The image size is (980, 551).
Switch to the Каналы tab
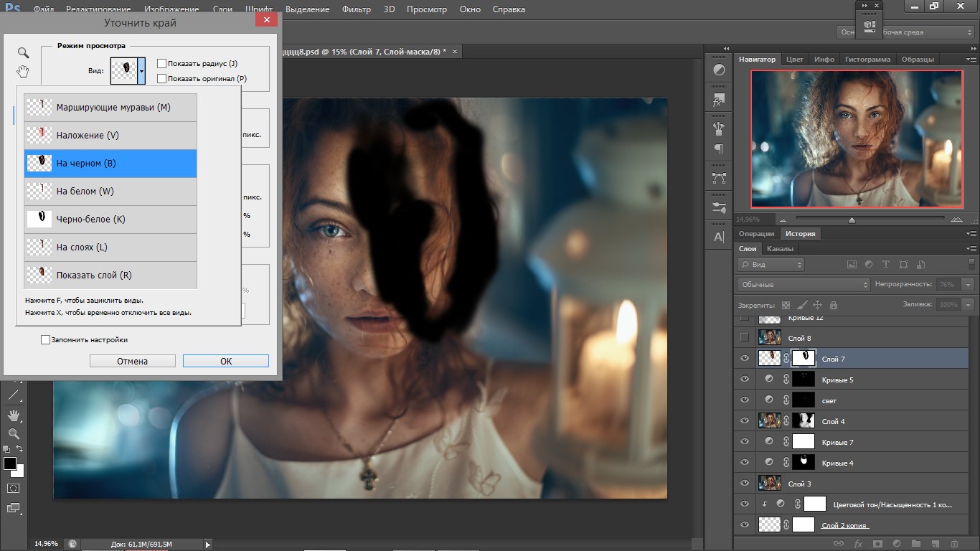pos(780,249)
